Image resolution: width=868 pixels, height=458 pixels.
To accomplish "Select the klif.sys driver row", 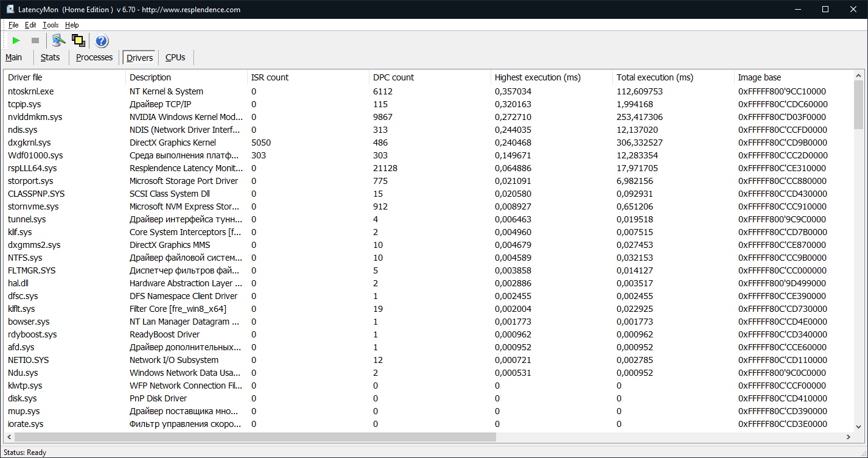I will coord(429,232).
